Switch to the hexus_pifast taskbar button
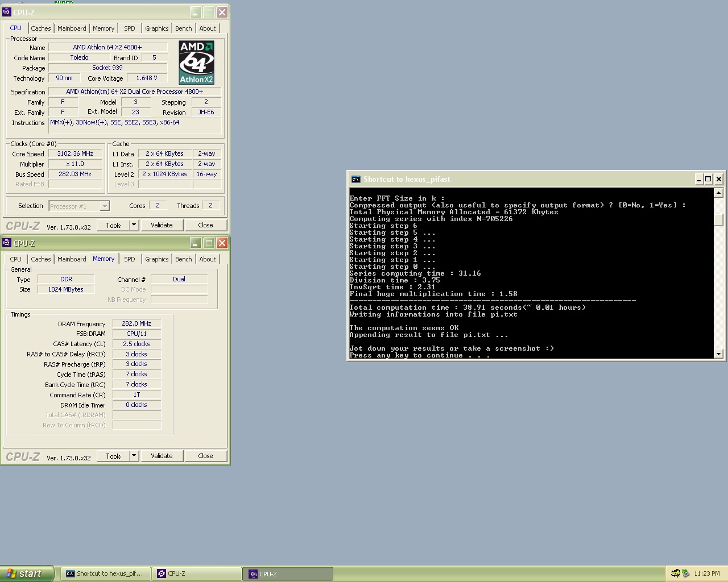 105,573
